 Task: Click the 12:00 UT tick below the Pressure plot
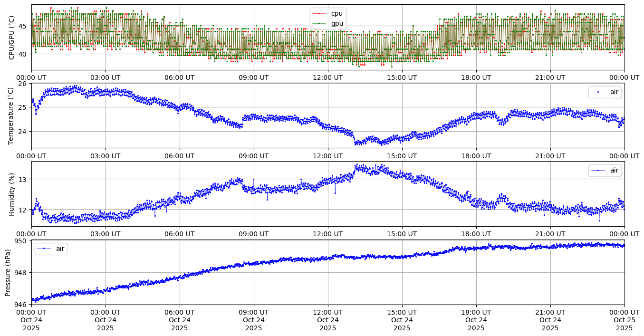coord(328,312)
